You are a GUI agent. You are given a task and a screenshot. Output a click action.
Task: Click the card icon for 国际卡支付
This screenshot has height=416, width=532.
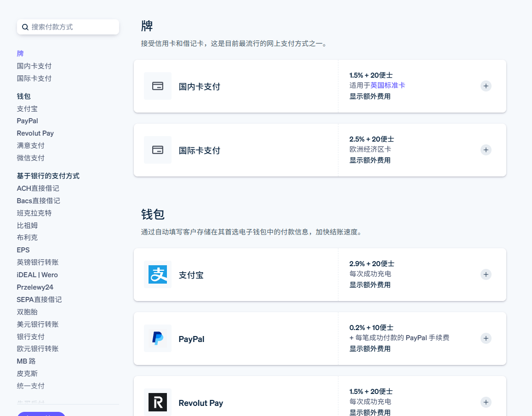157,150
